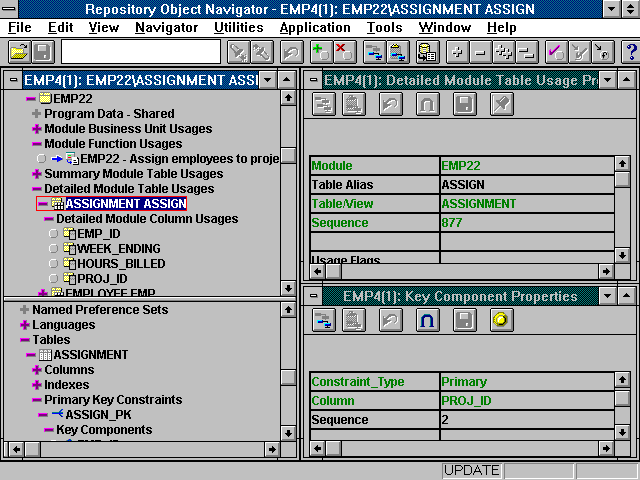The image size is (640, 480).
Task: Click the database cylinder icon in main toolbar
Action: click(x=426, y=51)
